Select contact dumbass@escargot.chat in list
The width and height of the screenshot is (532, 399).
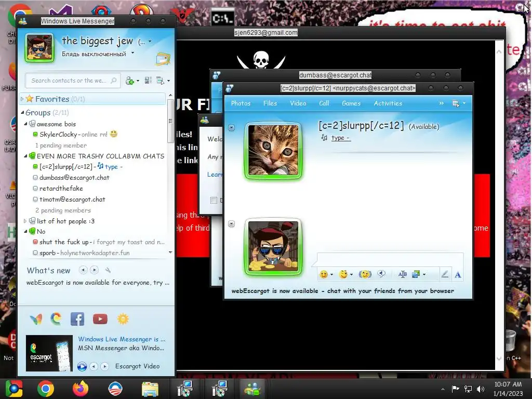tap(74, 178)
